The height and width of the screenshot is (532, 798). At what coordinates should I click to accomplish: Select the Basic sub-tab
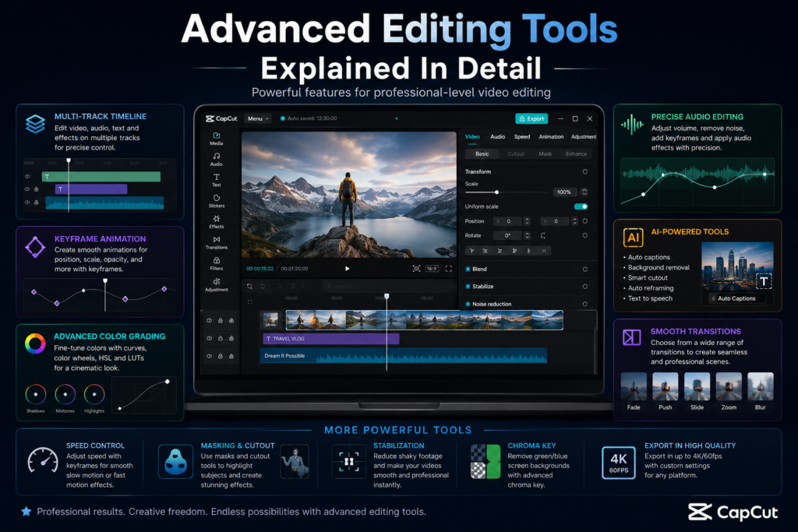point(482,153)
